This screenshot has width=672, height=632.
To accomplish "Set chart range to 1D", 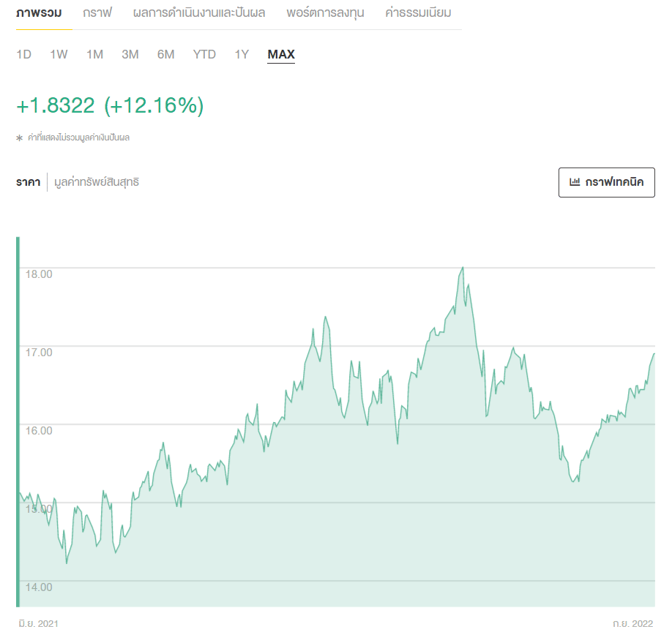I will point(24,55).
